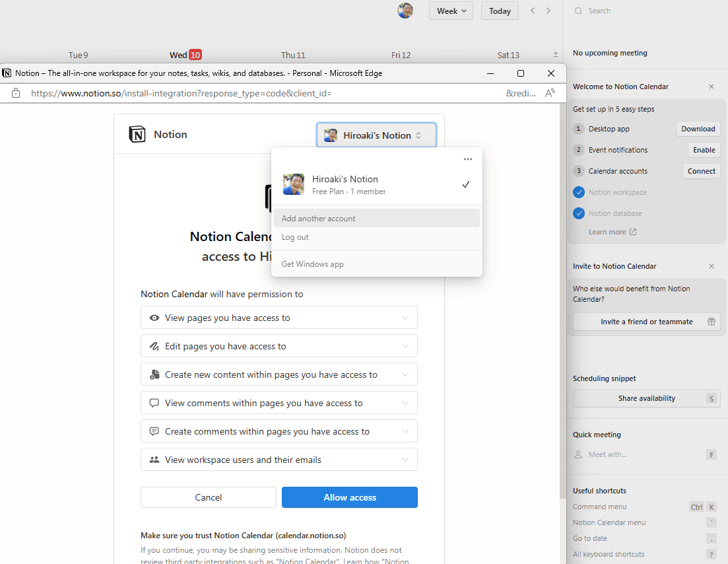Screen dimensions: 728x564
Task: Click the person icon in Quick meeting
Action: coord(578,454)
